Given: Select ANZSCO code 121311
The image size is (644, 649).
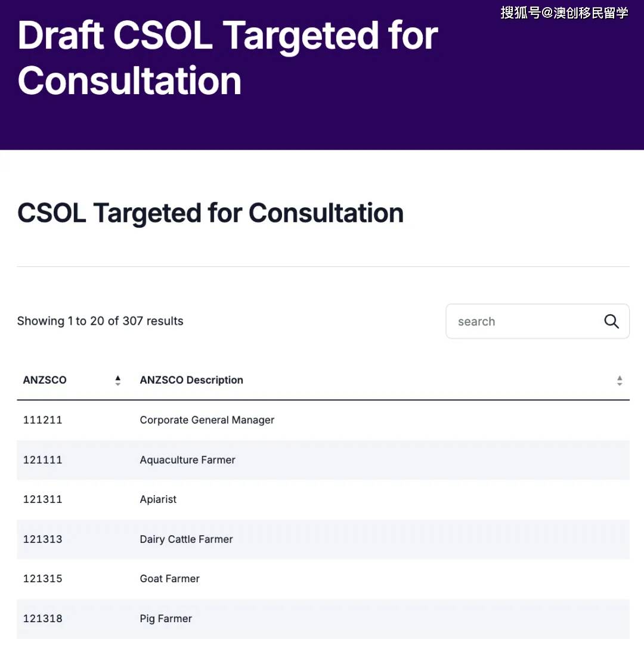Looking at the screenshot, I should (x=42, y=499).
